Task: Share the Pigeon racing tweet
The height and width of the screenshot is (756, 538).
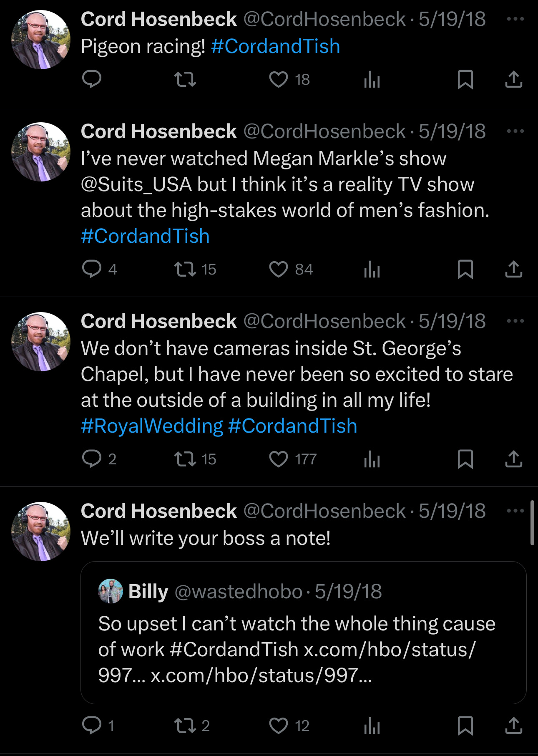Action: [x=513, y=79]
